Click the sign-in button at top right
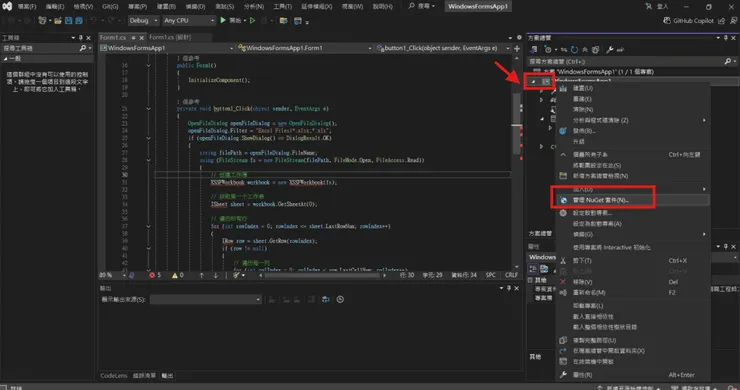This screenshot has width=740, height=390. pos(657,6)
